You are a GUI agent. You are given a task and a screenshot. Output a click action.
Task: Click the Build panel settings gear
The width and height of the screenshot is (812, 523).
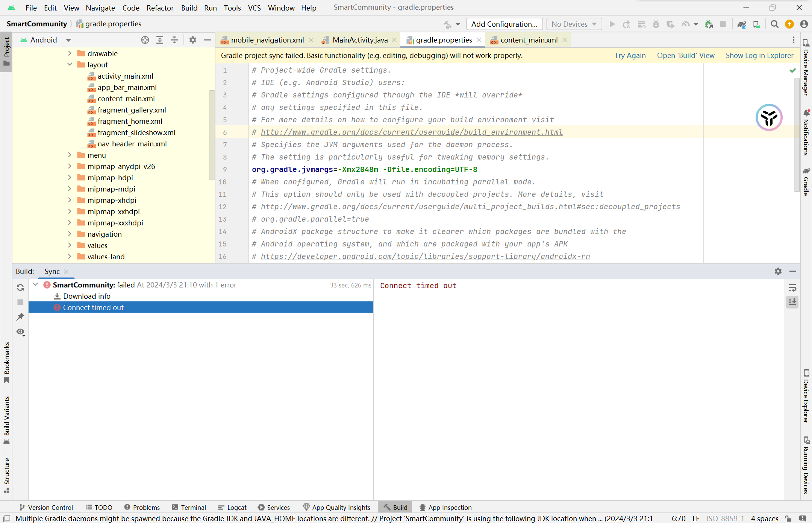[x=778, y=271]
